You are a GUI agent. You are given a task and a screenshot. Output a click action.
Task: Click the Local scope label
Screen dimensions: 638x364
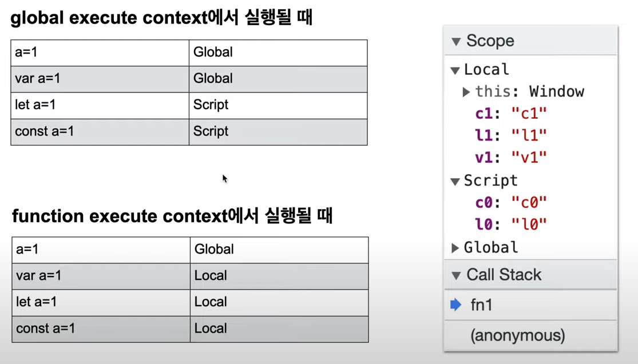[x=486, y=70]
